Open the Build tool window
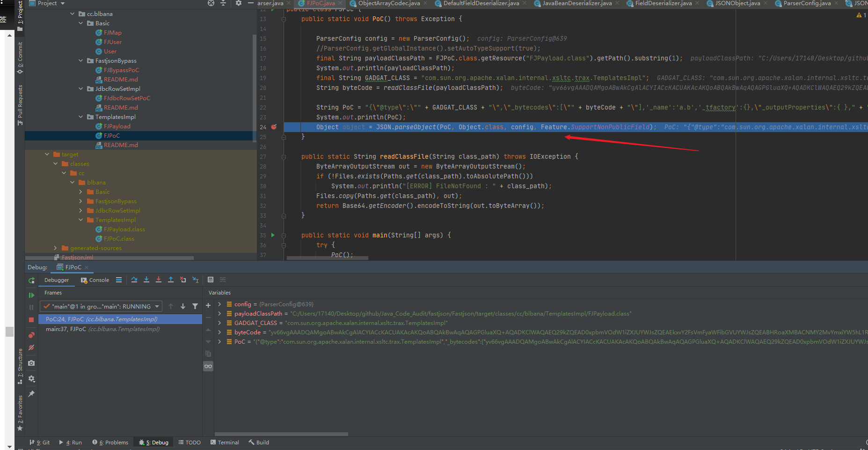The height and width of the screenshot is (450, 868). (259, 443)
